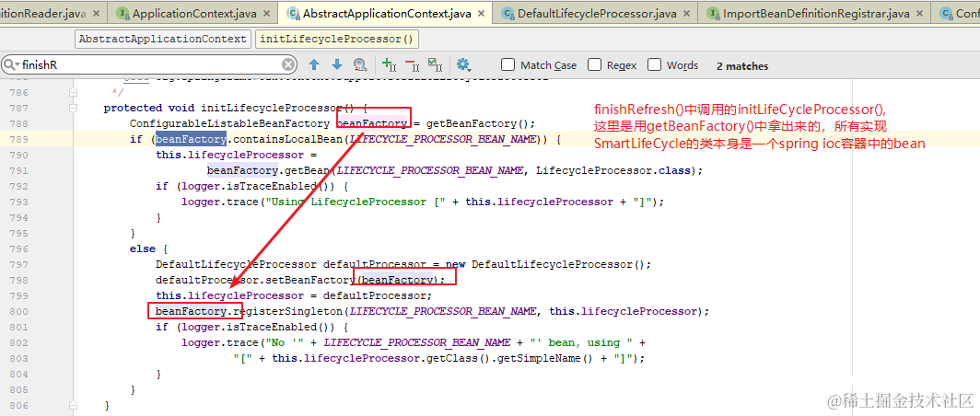Open search settings gear dropdown
The image size is (980, 416).
[x=463, y=64]
